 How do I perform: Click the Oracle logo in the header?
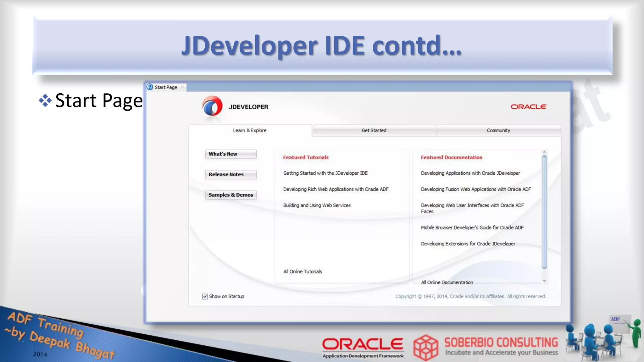coord(529,107)
